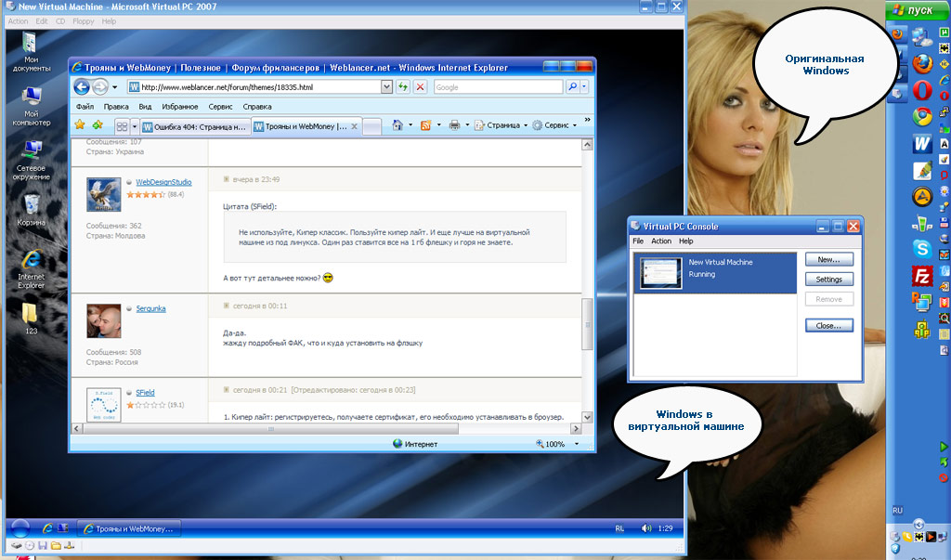This screenshot has width=951, height=560.
Task: Click the New... button in Virtual PC Console
Action: [829, 260]
